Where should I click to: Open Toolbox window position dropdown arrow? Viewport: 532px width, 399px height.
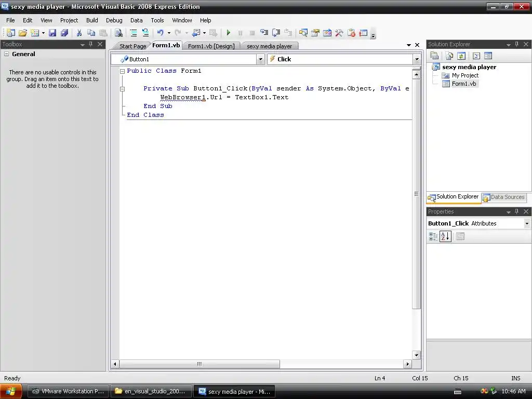point(83,45)
